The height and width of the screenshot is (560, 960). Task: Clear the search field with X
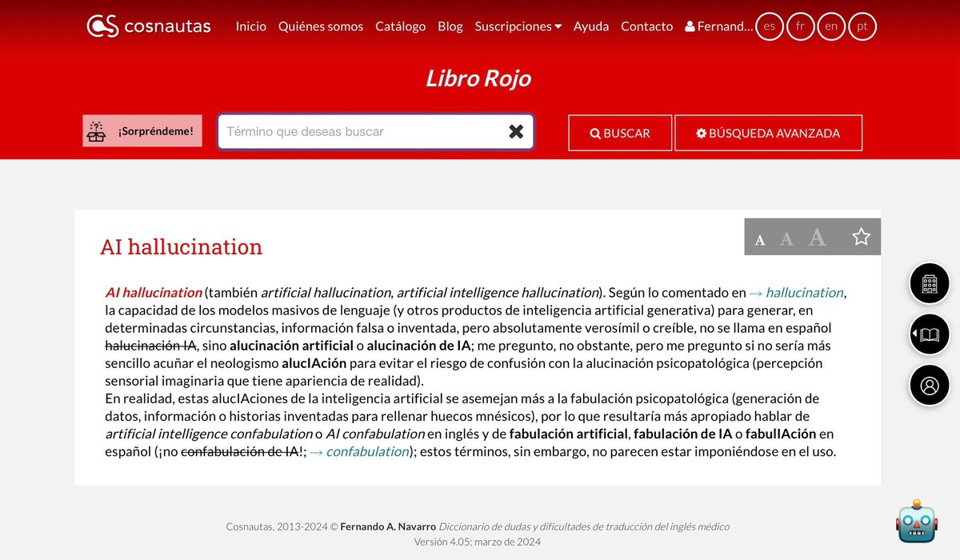click(517, 132)
